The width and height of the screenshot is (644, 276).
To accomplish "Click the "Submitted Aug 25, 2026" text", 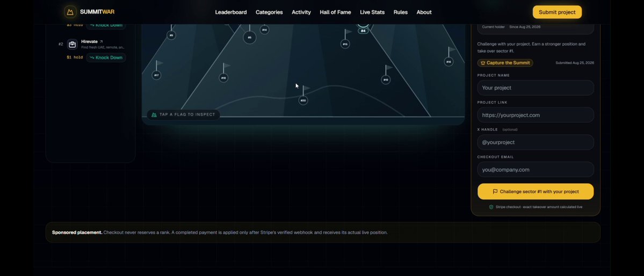I will pyautogui.click(x=575, y=63).
